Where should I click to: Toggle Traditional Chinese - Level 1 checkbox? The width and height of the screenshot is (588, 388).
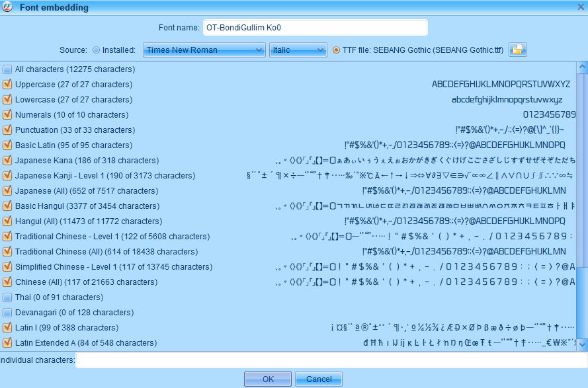point(7,236)
